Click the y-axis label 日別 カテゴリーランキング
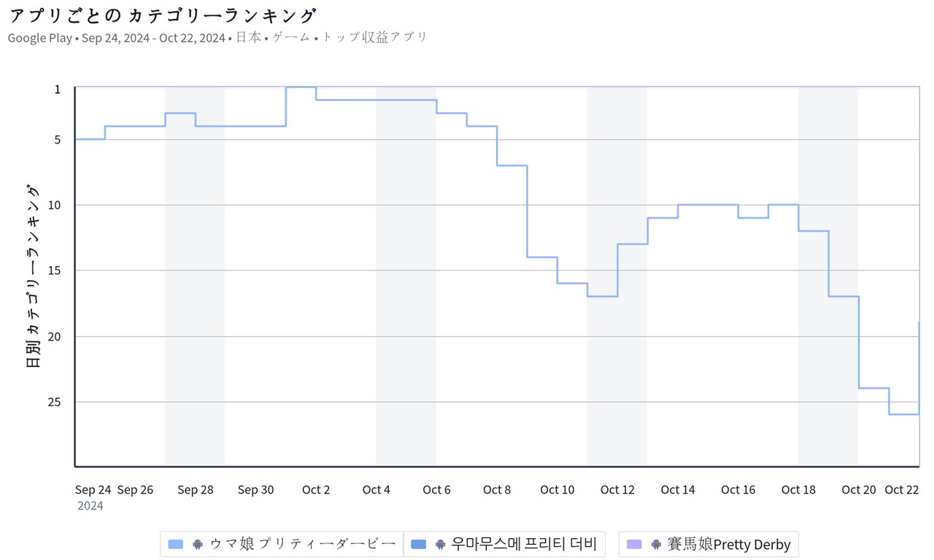This screenshot has width=934, height=560. pyautogui.click(x=34, y=276)
